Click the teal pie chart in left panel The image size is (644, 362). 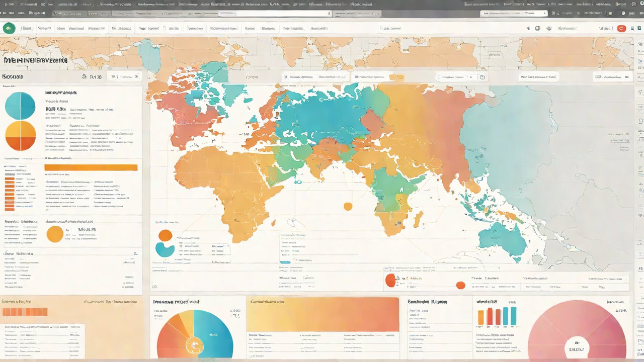pyautogui.click(x=20, y=106)
